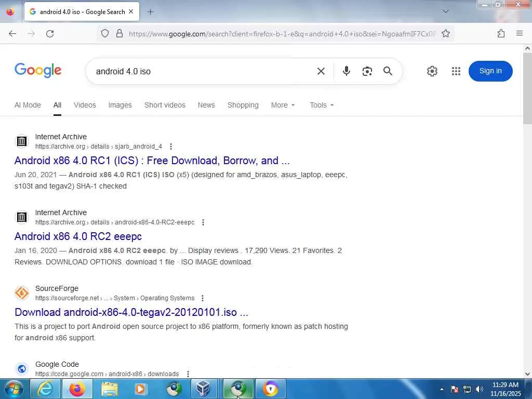
Task: Open more options for Google Code result
Action: coord(188,374)
